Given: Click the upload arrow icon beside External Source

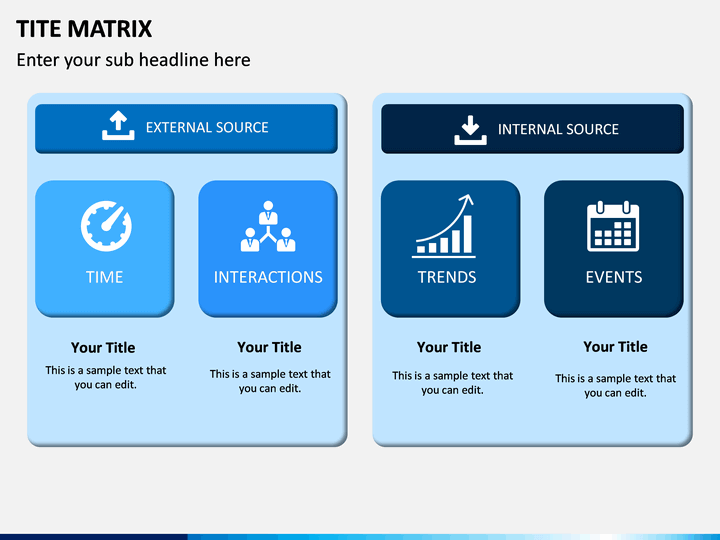Looking at the screenshot, I should (118, 125).
